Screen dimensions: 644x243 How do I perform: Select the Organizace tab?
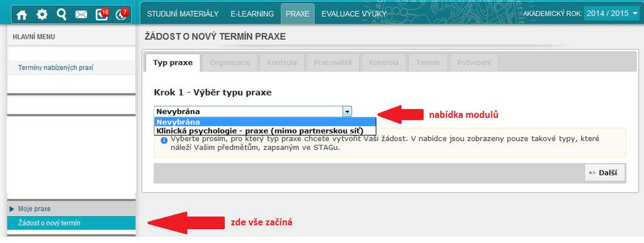tap(230, 63)
